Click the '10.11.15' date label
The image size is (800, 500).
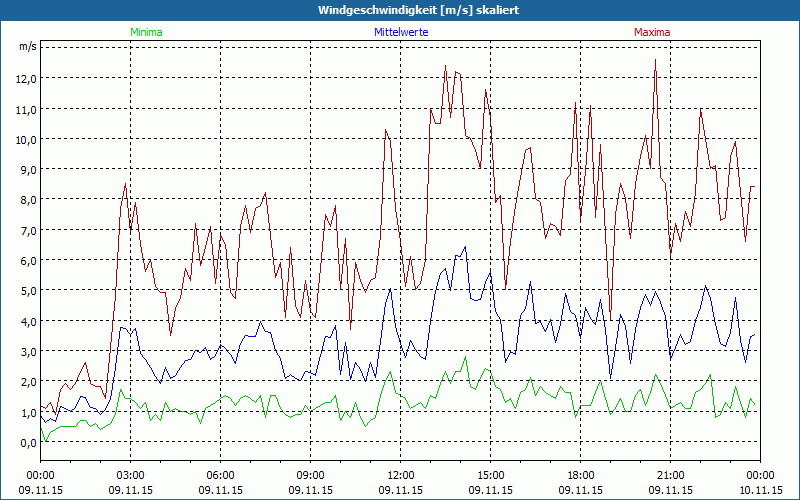click(x=761, y=490)
